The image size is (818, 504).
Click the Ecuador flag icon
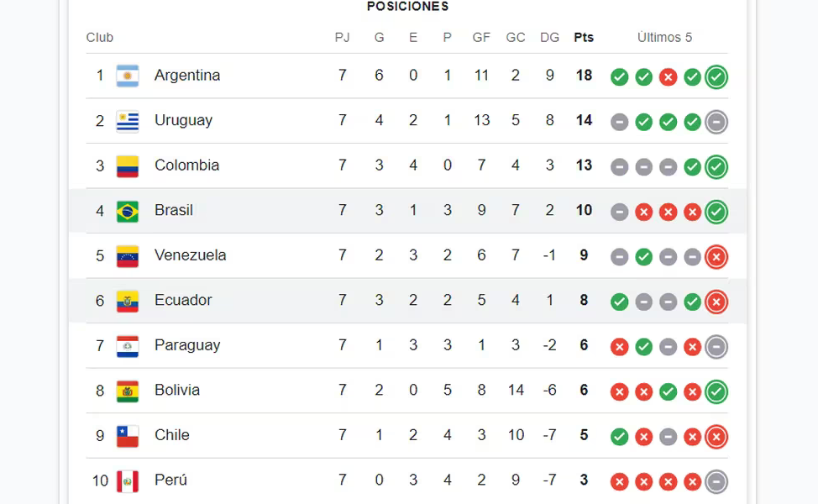[128, 301]
